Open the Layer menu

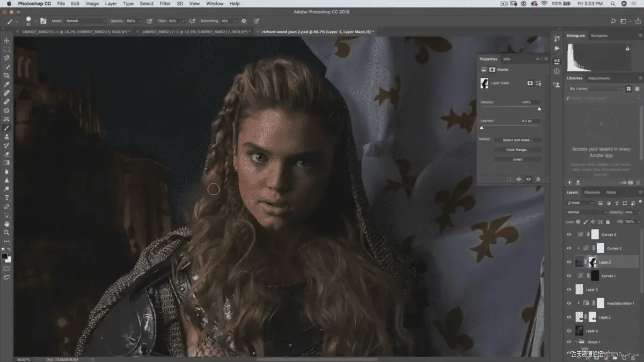click(x=111, y=4)
